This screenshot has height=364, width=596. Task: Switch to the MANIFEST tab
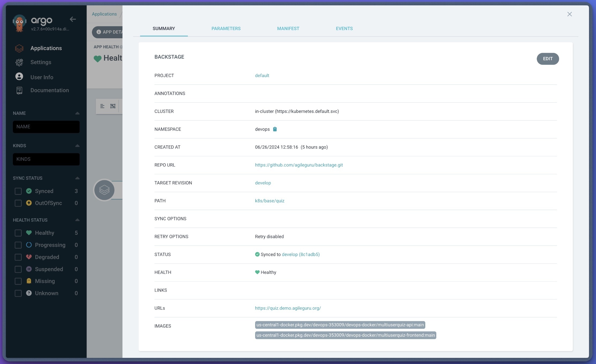click(x=288, y=29)
